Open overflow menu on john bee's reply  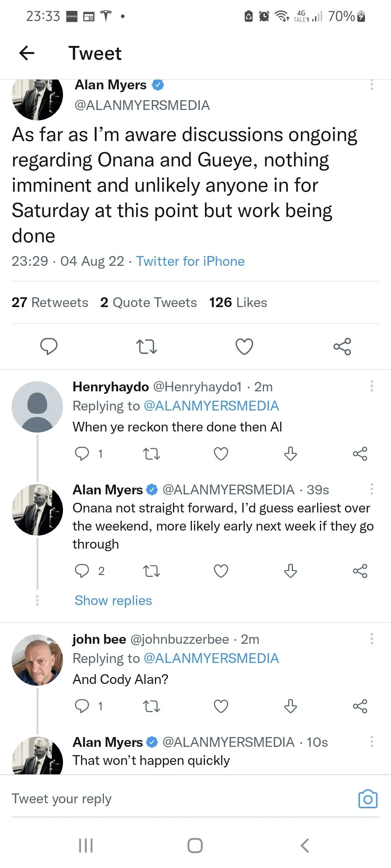pyautogui.click(x=371, y=639)
